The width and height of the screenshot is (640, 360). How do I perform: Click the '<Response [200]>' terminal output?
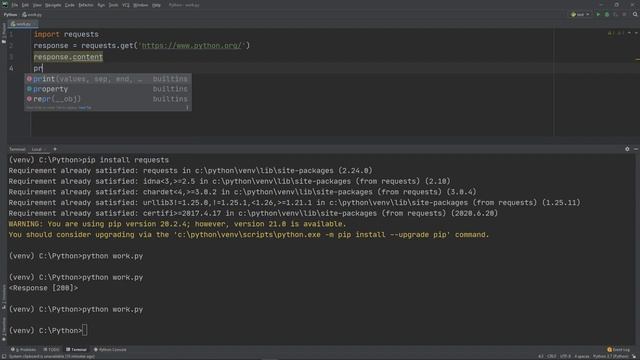coord(43,288)
